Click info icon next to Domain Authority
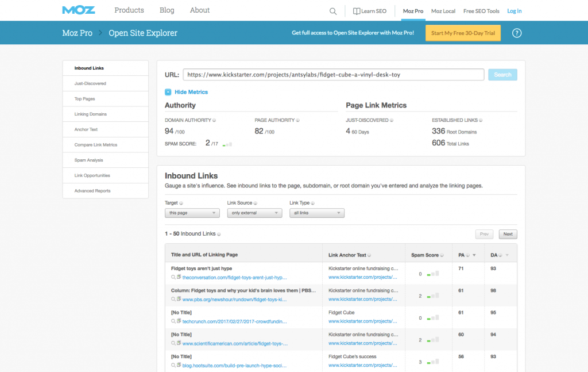The width and height of the screenshot is (588, 372). pos(214,121)
